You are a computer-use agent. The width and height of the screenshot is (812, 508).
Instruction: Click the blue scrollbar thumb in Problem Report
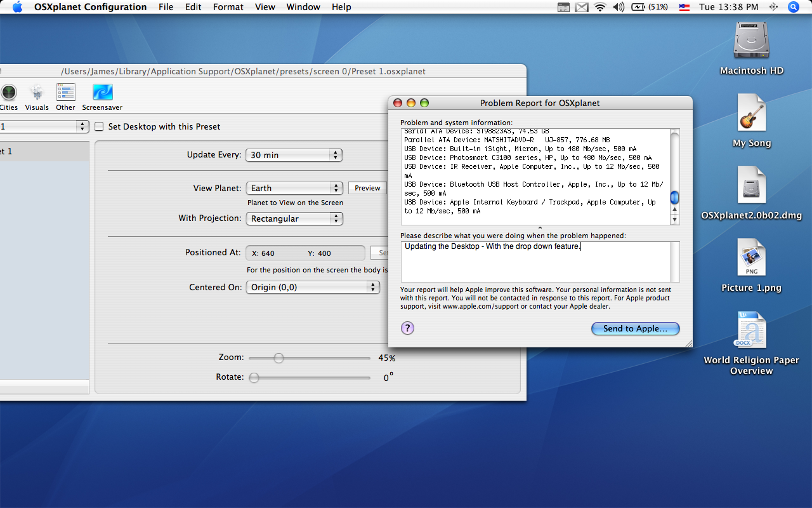[x=675, y=197]
